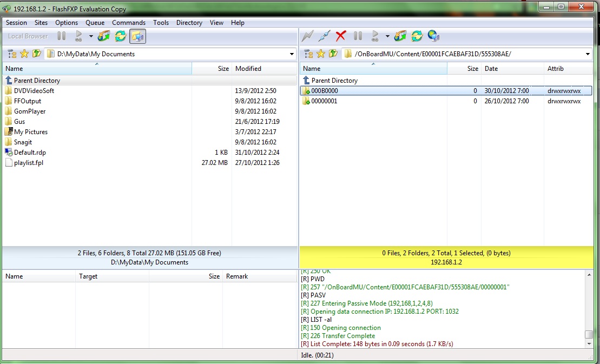The image size is (600, 364).
Task: Select the playlist.fpl file
Action: pos(150,163)
